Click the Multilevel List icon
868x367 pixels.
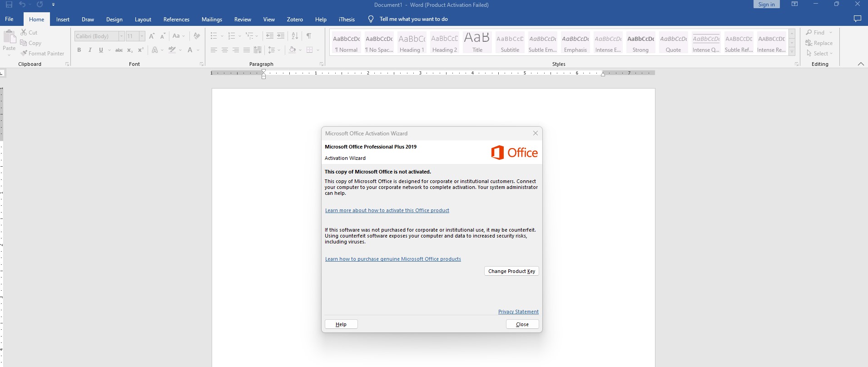tap(249, 36)
